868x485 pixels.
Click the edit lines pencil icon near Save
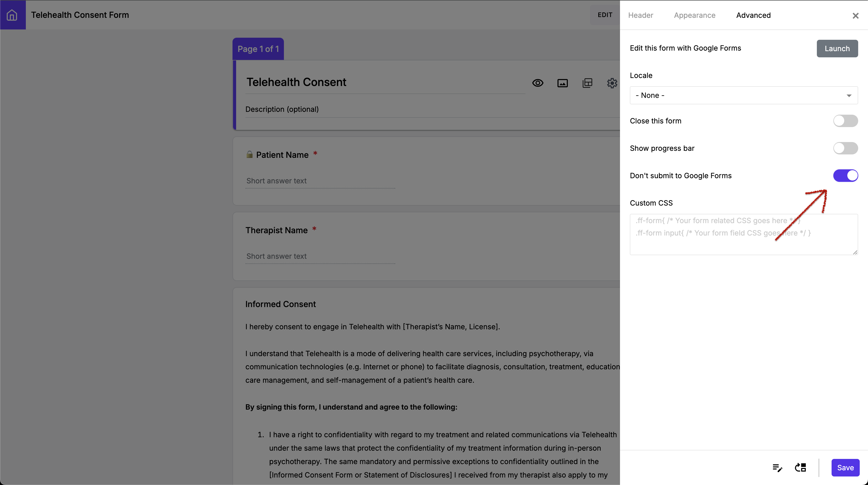click(777, 467)
